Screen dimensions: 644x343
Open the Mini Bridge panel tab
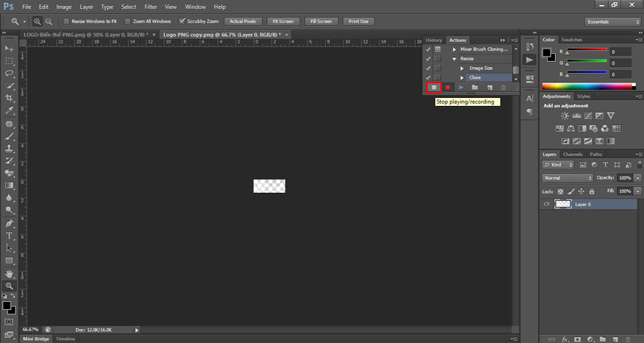(x=36, y=339)
